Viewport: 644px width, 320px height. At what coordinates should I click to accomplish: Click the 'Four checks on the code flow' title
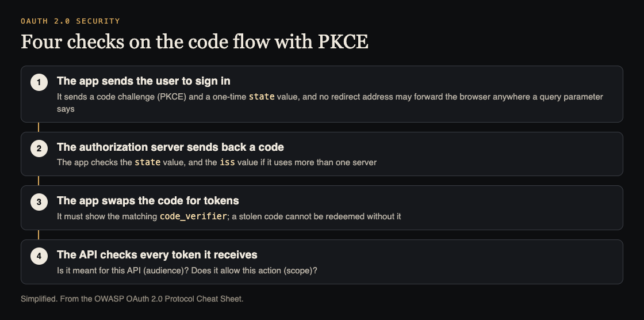pyautogui.click(x=195, y=41)
